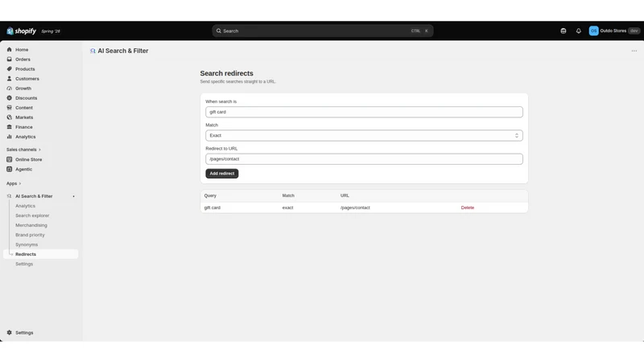Click the Spring '26 edition label
Image resolution: width=644 pixels, height=362 pixels.
51,31
